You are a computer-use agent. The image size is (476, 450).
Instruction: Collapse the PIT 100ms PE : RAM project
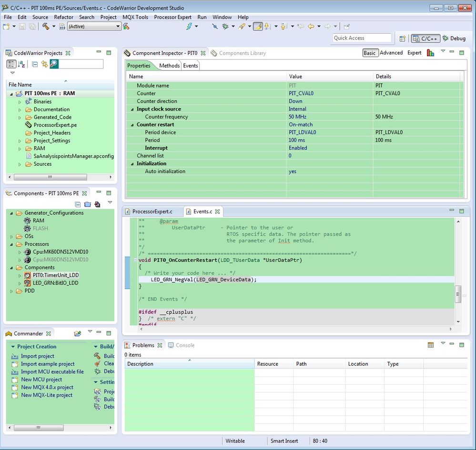(11, 94)
